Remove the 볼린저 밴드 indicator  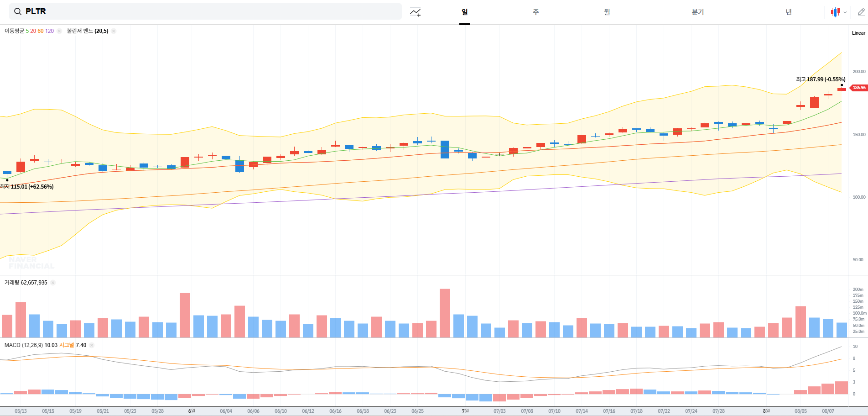[x=114, y=31]
